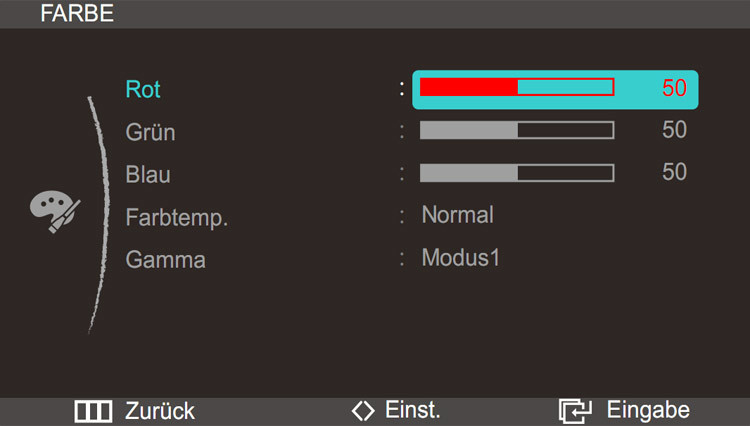
Task: Open the Normal color temperature value
Action: (457, 215)
